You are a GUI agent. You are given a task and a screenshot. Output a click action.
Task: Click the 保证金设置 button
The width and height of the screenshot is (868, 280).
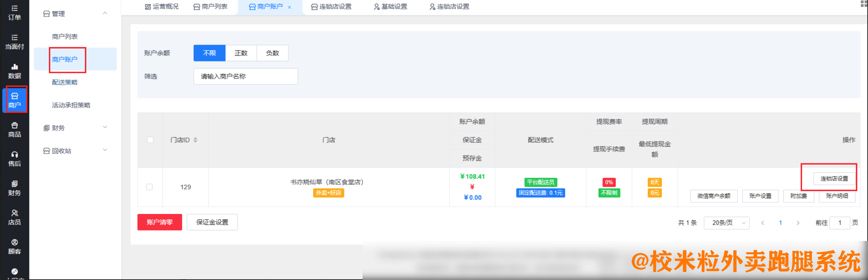pos(212,222)
